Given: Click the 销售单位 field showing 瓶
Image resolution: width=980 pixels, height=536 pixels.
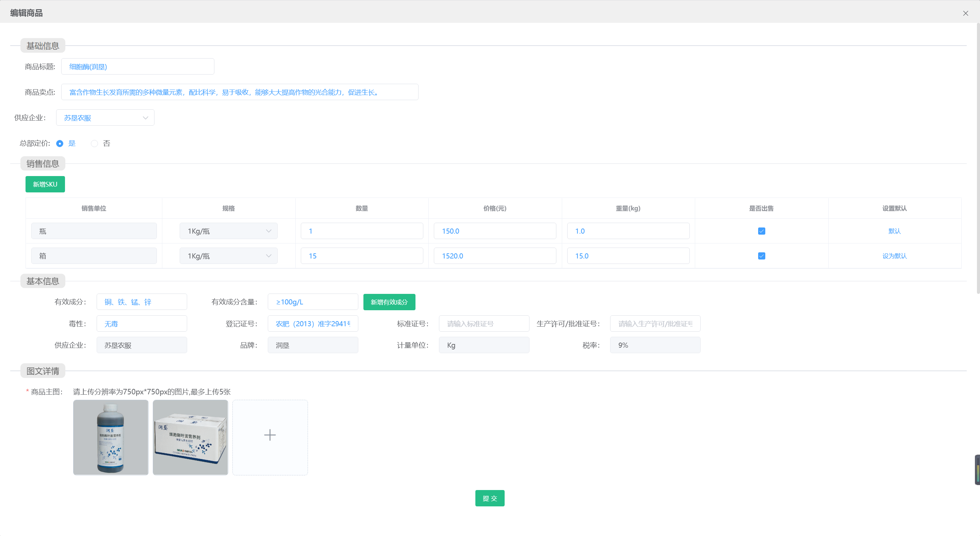Looking at the screenshot, I should point(94,231).
